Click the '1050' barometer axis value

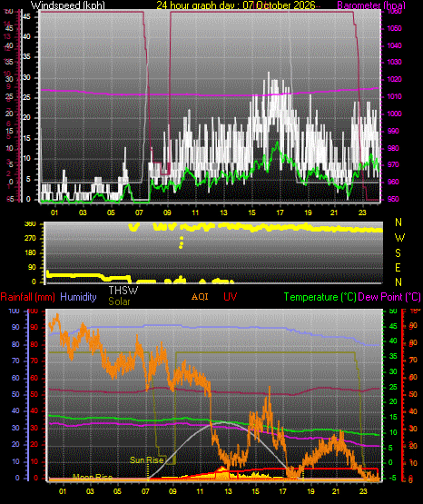coord(394,28)
